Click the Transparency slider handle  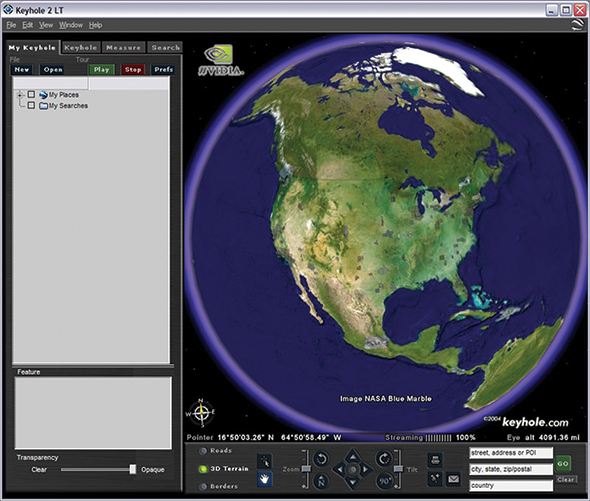click(x=133, y=469)
